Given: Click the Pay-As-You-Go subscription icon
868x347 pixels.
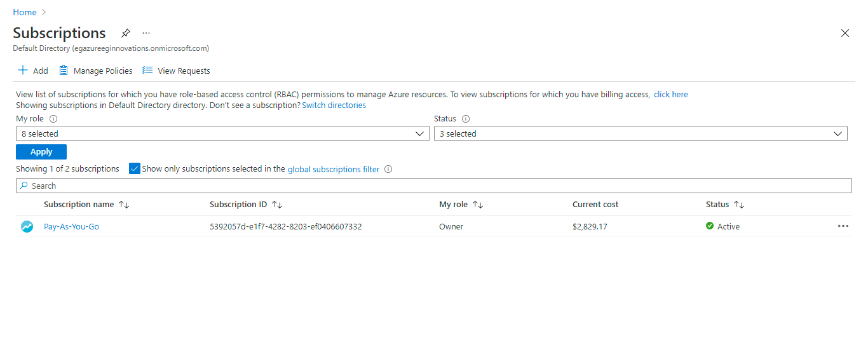Looking at the screenshot, I should pyautogui.click(x=27, y=226).
